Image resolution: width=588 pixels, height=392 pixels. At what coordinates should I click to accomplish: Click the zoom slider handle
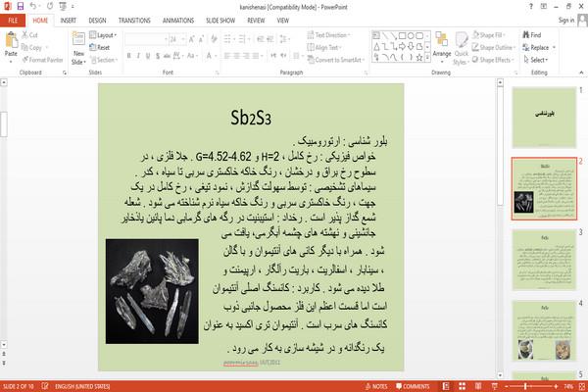[525, 386]
